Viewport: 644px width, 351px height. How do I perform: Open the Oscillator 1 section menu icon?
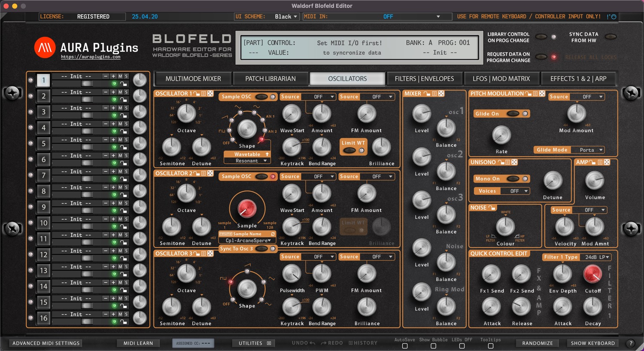204,94
